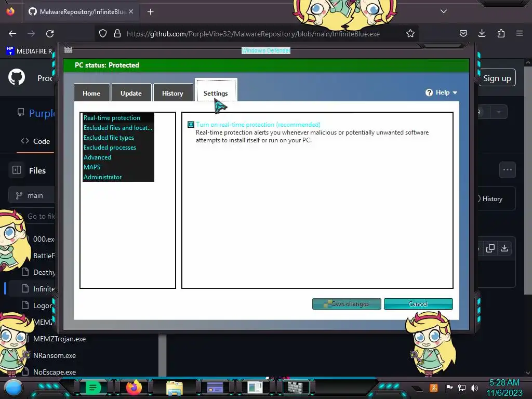Toggle Turn on real-time protection checkbox
This screenshot has width=532, height=399.
pos(191,125)
